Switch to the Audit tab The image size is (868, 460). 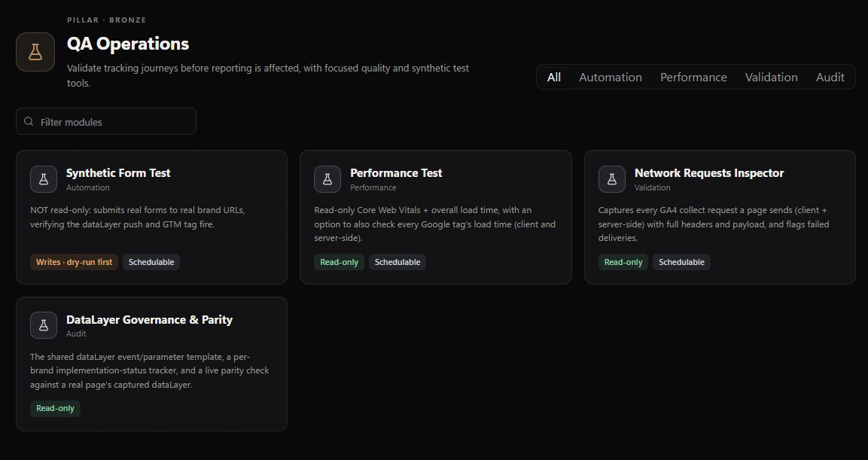click(x=830, y=77)
